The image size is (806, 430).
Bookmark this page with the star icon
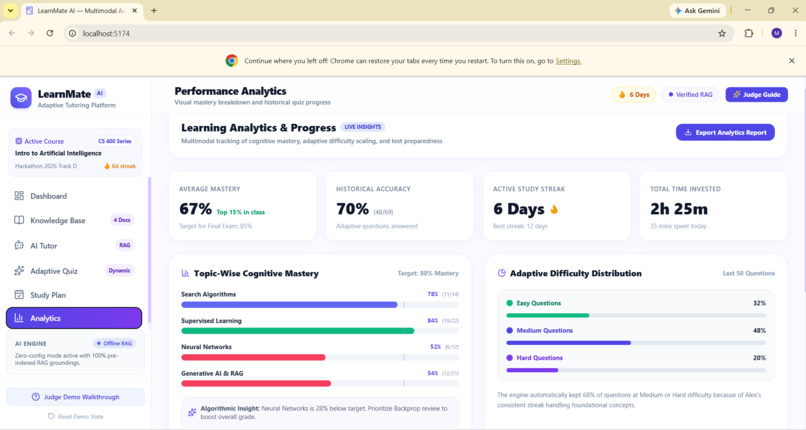coord(722,33)
